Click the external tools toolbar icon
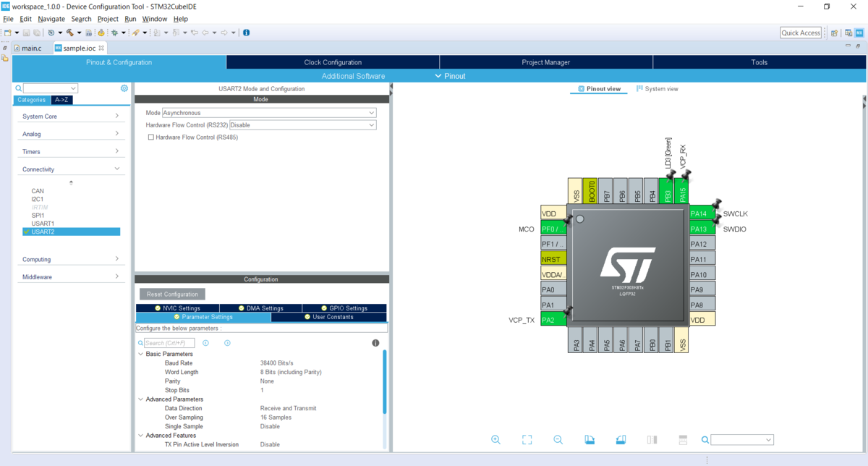The height and width of the screenshot is (466, 868). 135,33
